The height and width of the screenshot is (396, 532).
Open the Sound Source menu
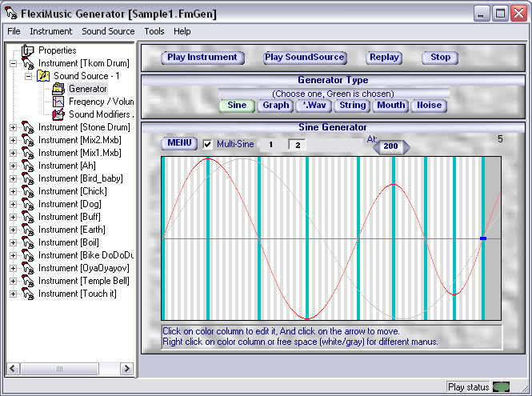[x=108, y=31]
